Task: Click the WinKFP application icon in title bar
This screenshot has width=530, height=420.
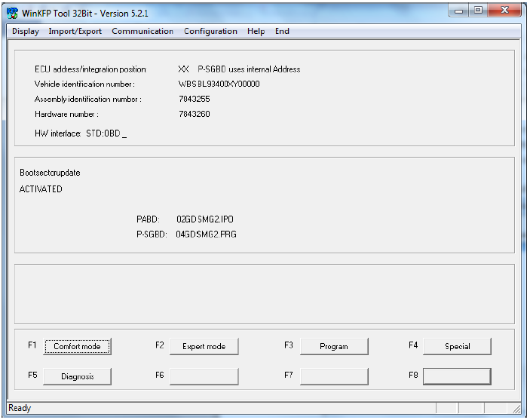Action: pos(13,13)
